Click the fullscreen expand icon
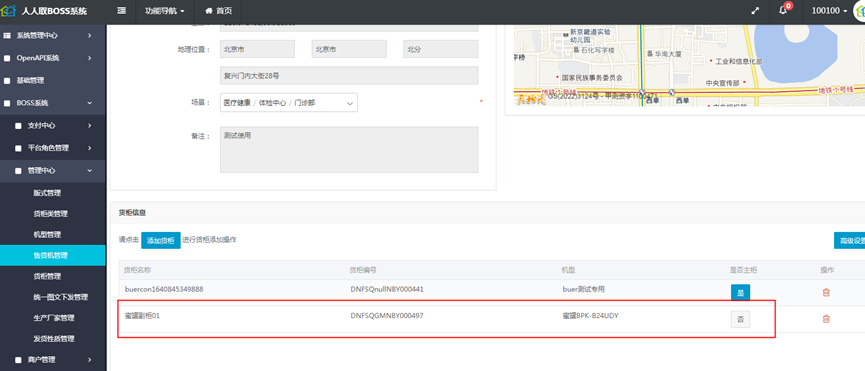The image size is (865, 371). 755,11
